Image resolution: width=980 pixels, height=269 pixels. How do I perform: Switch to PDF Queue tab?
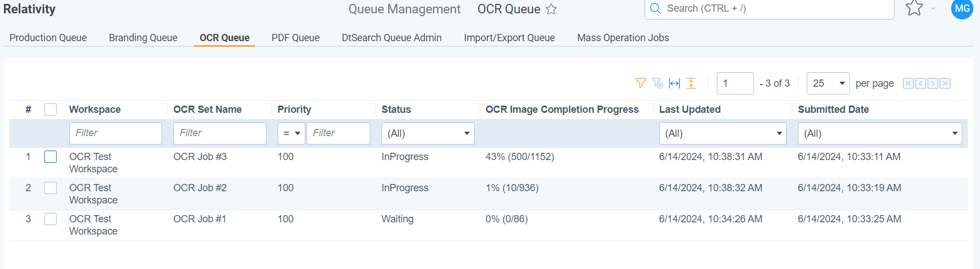pyautogui.click(x=295, y=38)
